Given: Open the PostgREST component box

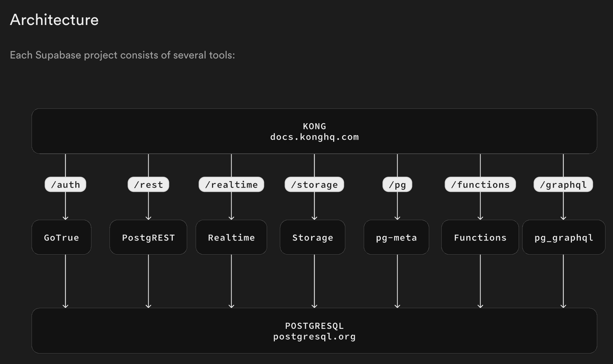Looking at the screenshot, I should click(x=148, y=237).
